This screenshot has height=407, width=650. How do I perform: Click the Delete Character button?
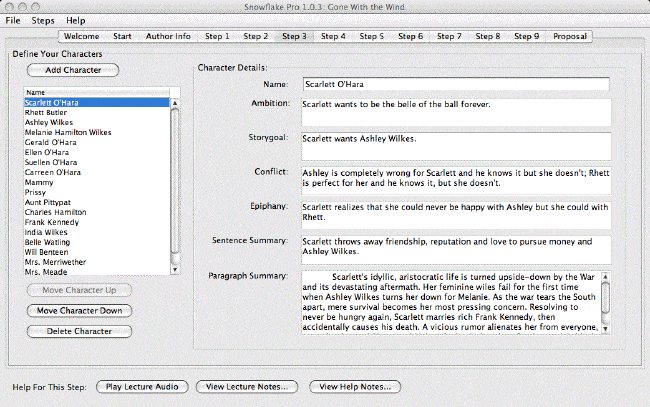tap(79, 331)
